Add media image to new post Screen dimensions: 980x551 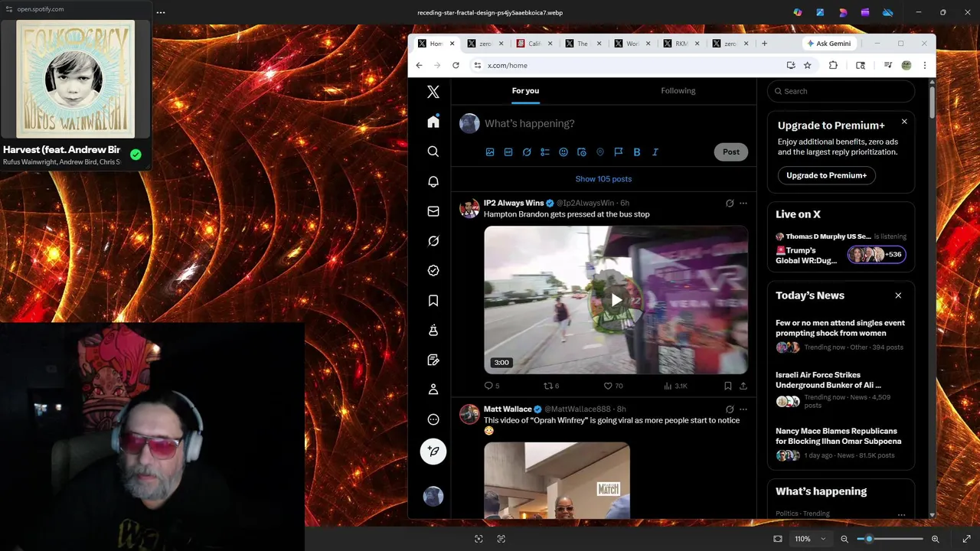(490, 152)
